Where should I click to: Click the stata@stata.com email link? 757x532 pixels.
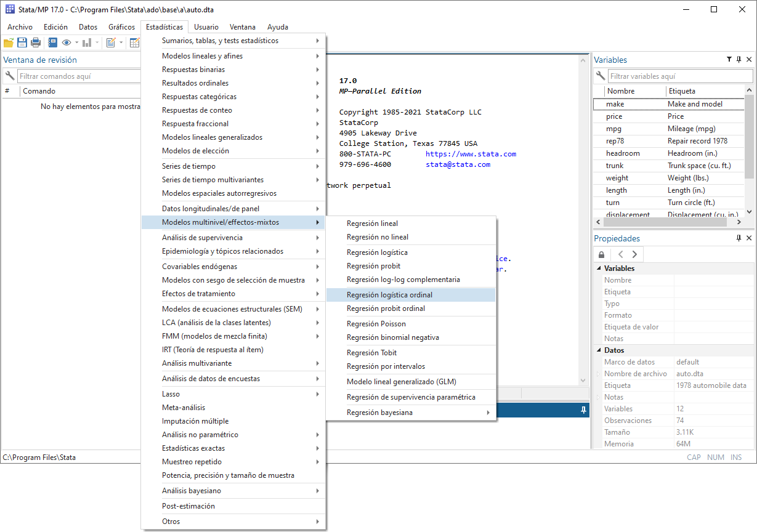tap(458, 164)
